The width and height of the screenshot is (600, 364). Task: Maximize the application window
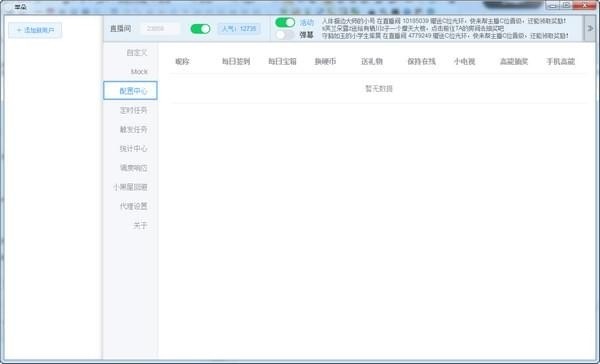[566, 5]
